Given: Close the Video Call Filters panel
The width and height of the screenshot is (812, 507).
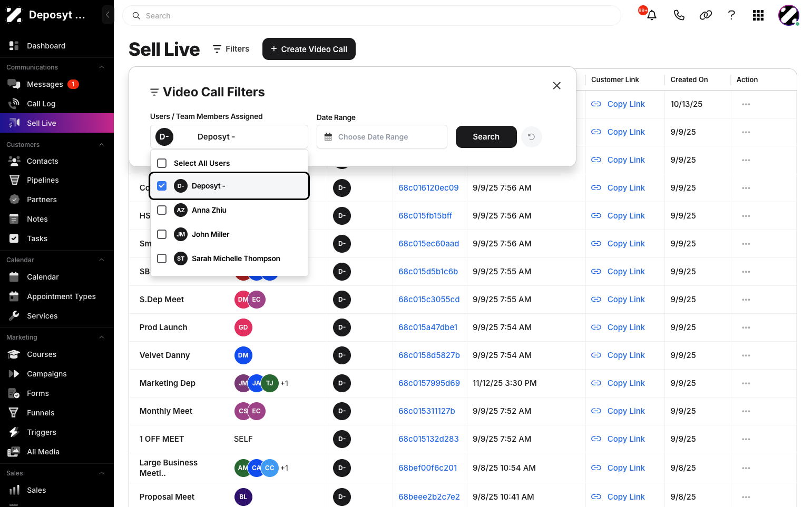Looking at the screenshot, I should pyautogui.click(x=556, y=86).
